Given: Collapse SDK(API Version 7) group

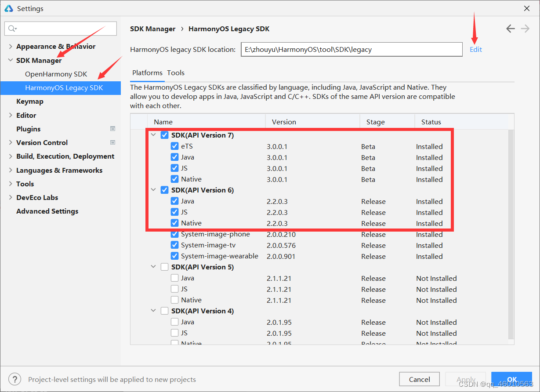Looking at the screenshot, I should [153, 135].
